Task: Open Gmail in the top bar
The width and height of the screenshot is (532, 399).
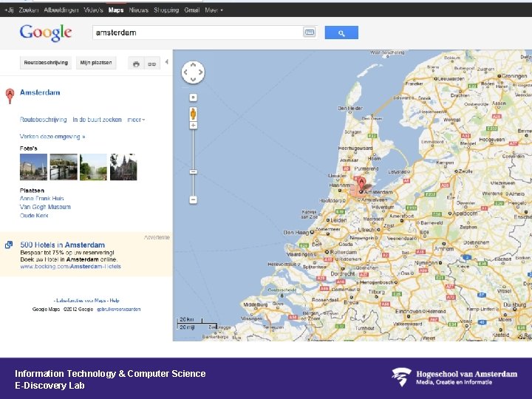Action: (191, 10)
